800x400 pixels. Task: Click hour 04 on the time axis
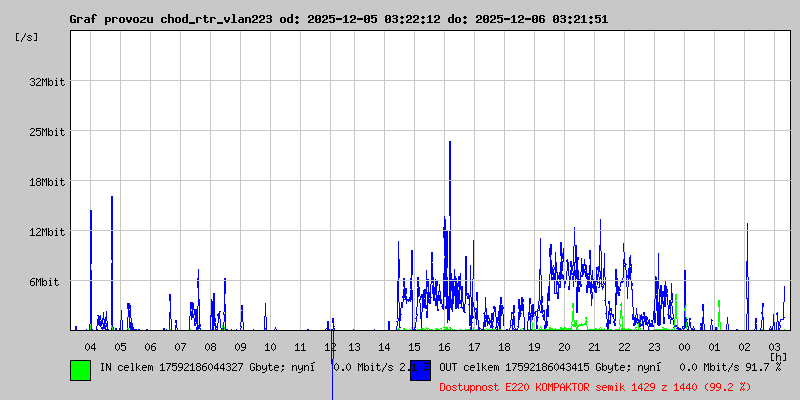click(90, 347)
